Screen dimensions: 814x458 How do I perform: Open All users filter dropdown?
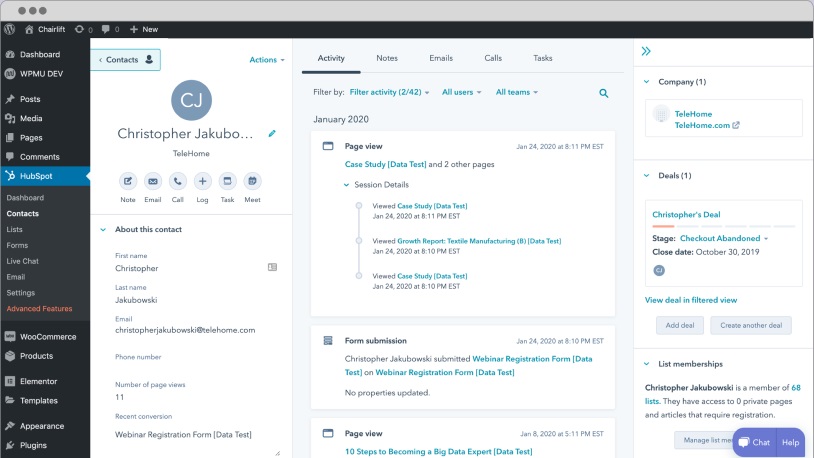pyautogui.click(x=462, y=92)
